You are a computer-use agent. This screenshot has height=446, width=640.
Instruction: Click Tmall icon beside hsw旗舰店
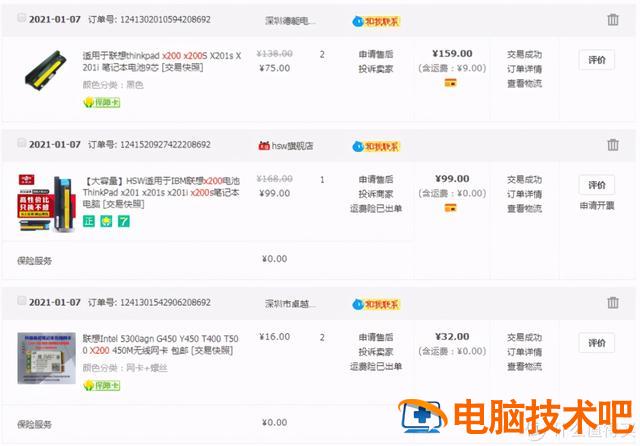(264, 145)
